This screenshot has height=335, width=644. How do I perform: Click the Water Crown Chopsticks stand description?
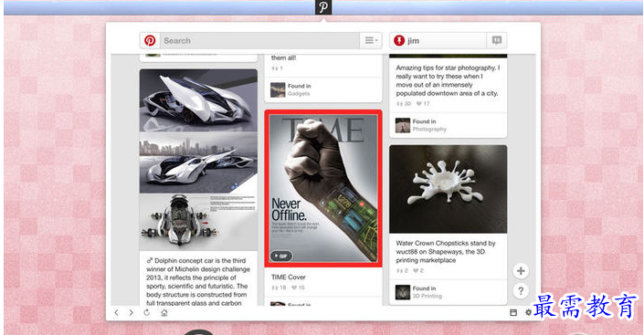click(x=446, y=252)
